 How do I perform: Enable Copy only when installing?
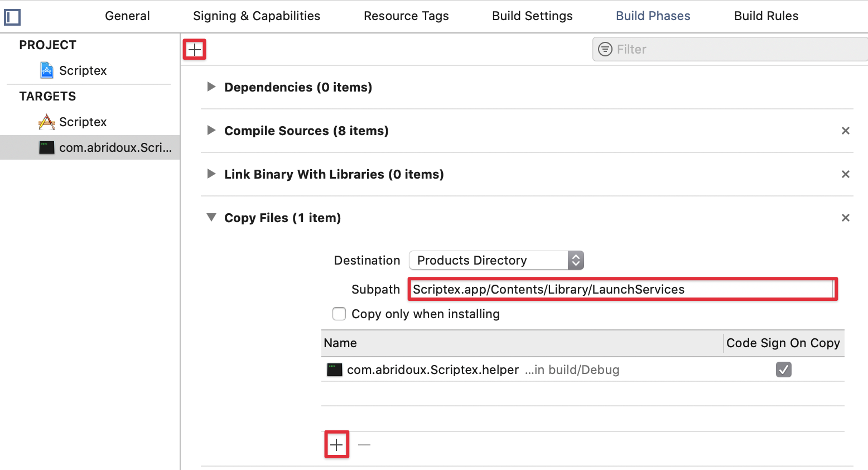tap(339, 314)
